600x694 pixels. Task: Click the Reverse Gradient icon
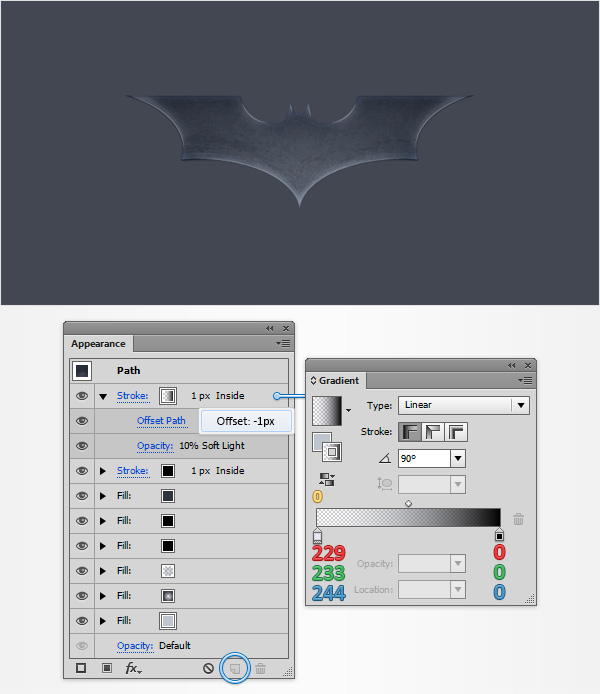(x=327, y=479)
